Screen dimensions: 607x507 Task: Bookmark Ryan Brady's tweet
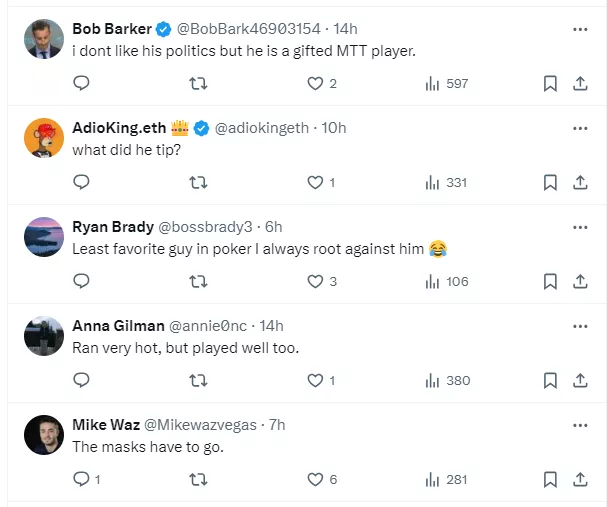click(x=550, y=282)
